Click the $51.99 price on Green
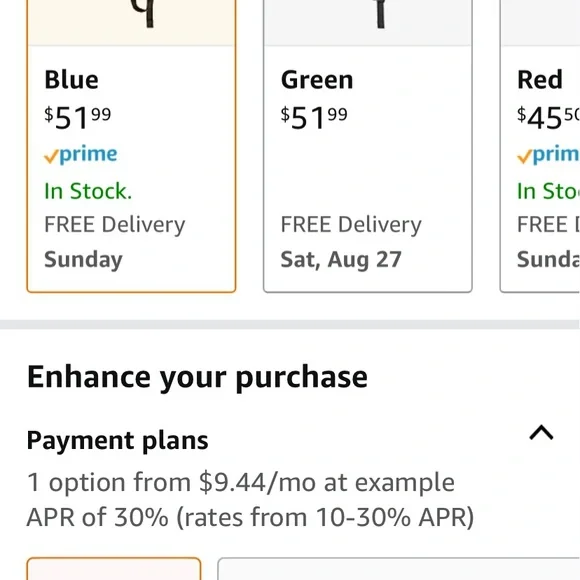Screen dimensions: 580x580 coord(314,118)
